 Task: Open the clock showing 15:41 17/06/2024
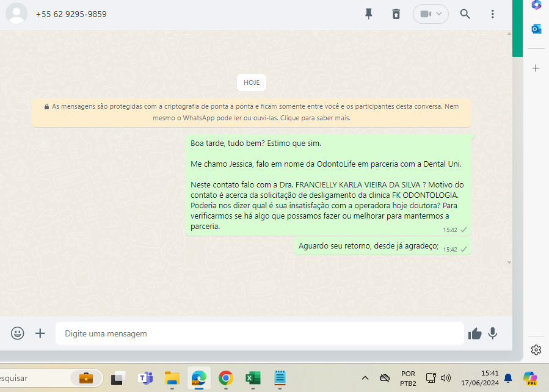pos(479,378)
